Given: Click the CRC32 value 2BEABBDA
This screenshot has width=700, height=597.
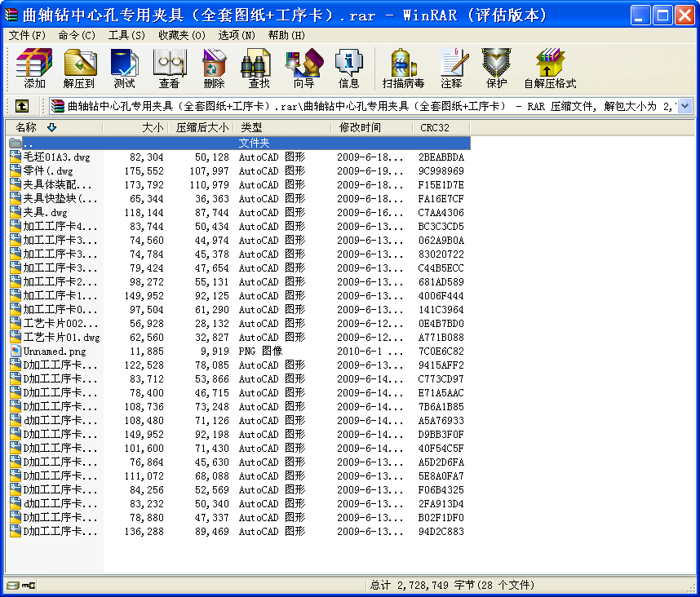Looking at the screenshot, I should pyautogui.click(x=441, y=157).
